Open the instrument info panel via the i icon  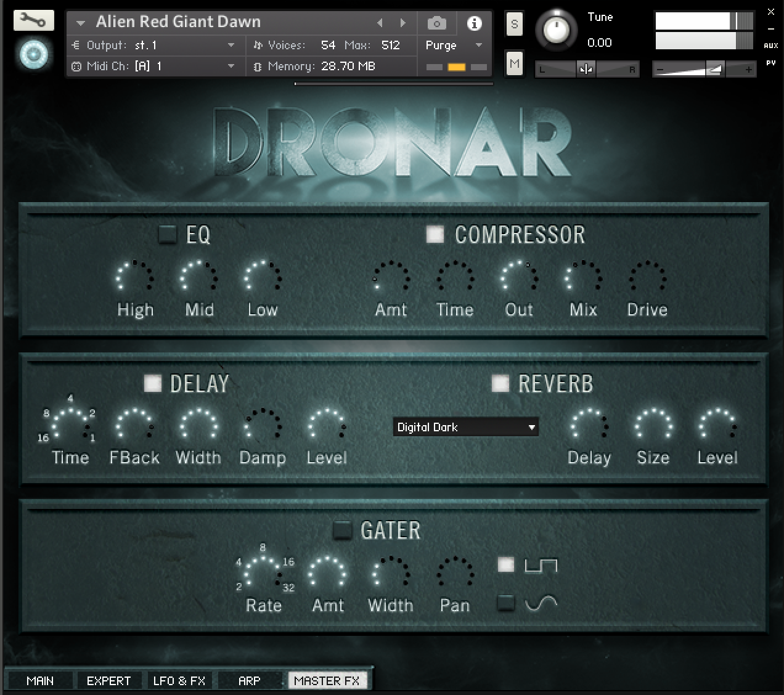473,23
